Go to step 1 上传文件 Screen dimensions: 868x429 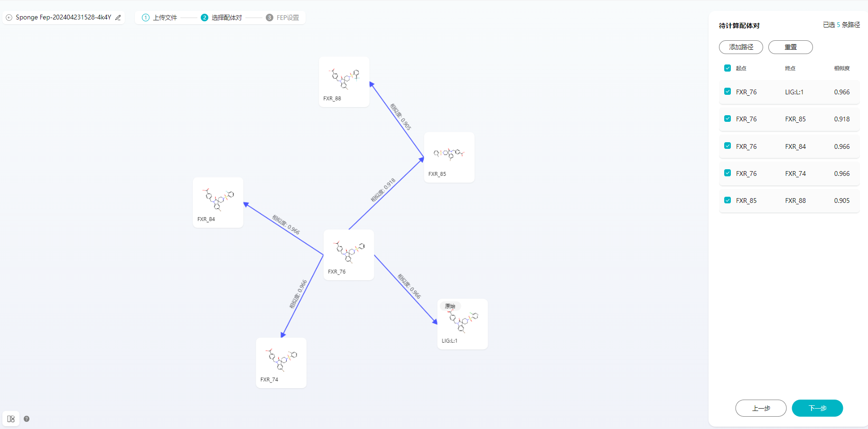159,18
